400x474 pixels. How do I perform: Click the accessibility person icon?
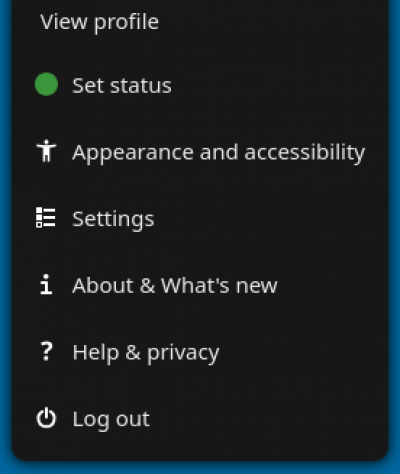coord(46,151)
